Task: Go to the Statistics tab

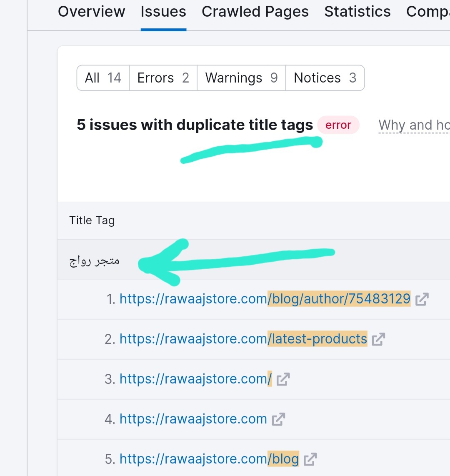Action: coord(357,12)
